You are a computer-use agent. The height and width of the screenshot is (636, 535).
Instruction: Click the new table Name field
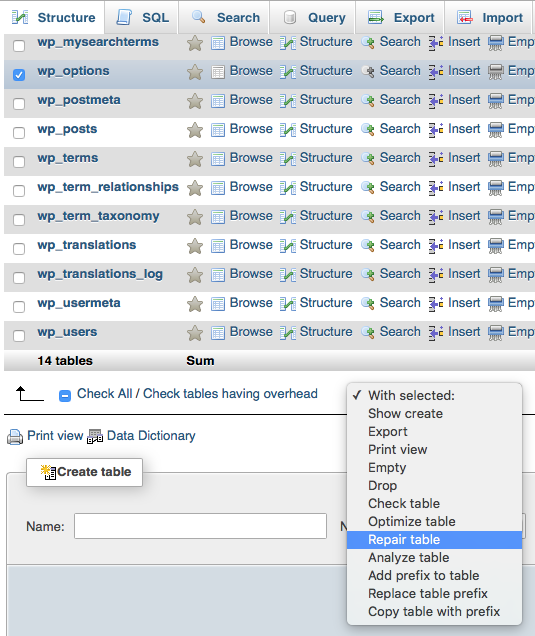200,526
